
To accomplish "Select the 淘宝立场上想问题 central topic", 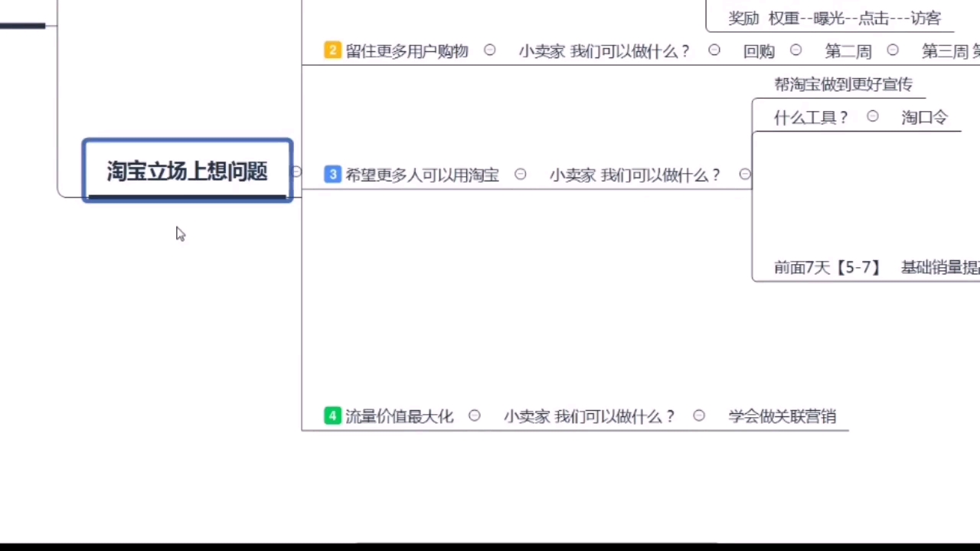I will pyautogui.click(x=188, y=171).
